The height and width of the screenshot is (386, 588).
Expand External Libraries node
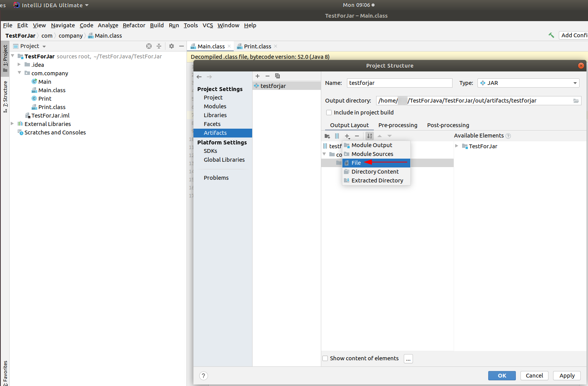point(12,124)
